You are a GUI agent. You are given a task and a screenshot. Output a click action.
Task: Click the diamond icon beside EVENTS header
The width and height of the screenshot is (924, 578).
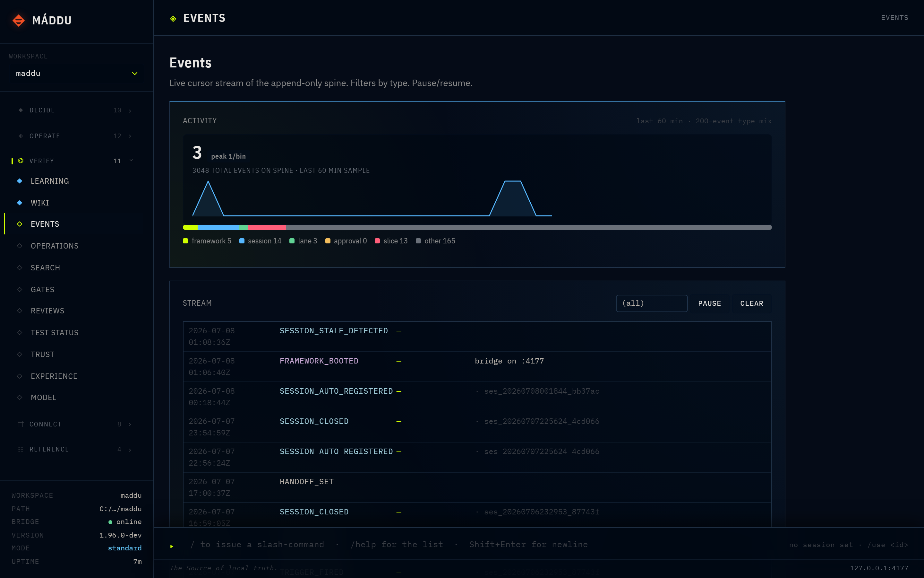pyautogui.click(x=173, y=19)
